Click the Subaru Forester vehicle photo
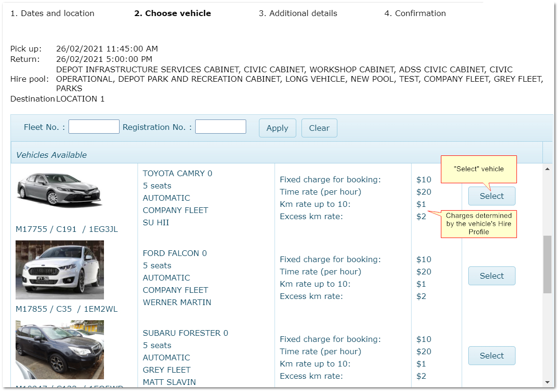This screenshot has height=392, width=559. pyautogui.click(x=60, y=349)
